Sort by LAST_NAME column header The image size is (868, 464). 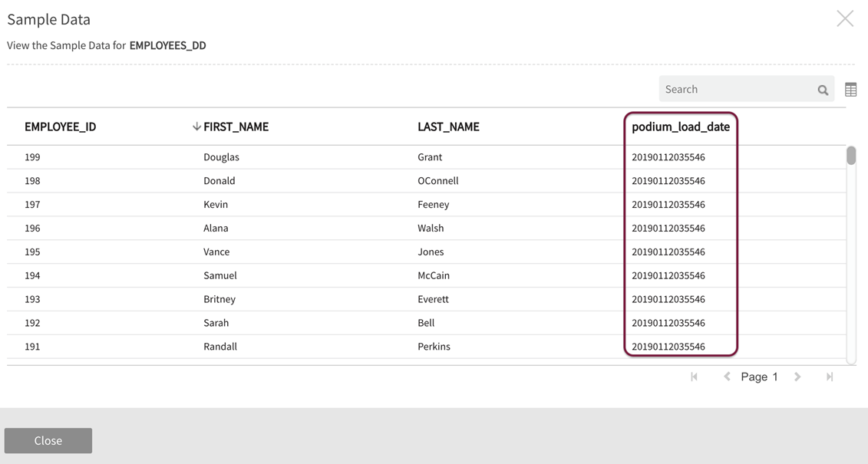point(448,127)
